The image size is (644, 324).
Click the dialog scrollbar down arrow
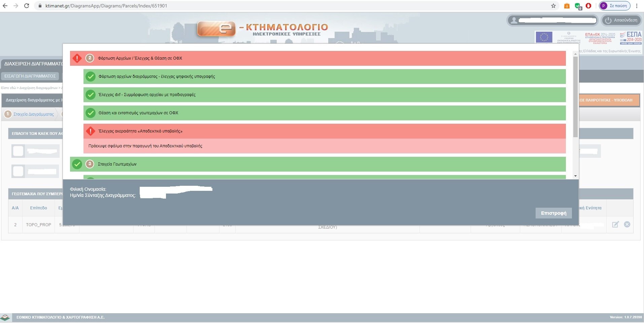pos(575,176)
